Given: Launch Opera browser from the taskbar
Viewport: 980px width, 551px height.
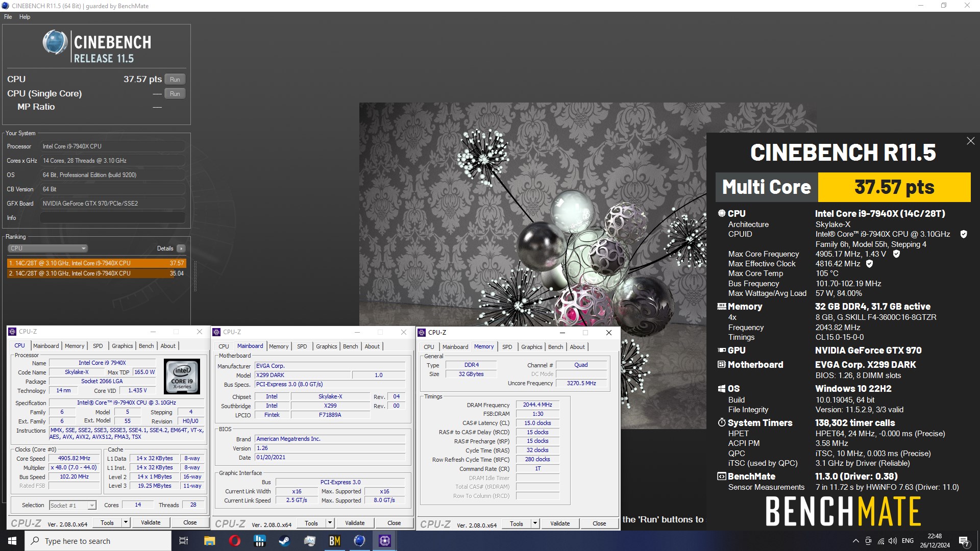Looking at the screenshot, I should [234, 541].
